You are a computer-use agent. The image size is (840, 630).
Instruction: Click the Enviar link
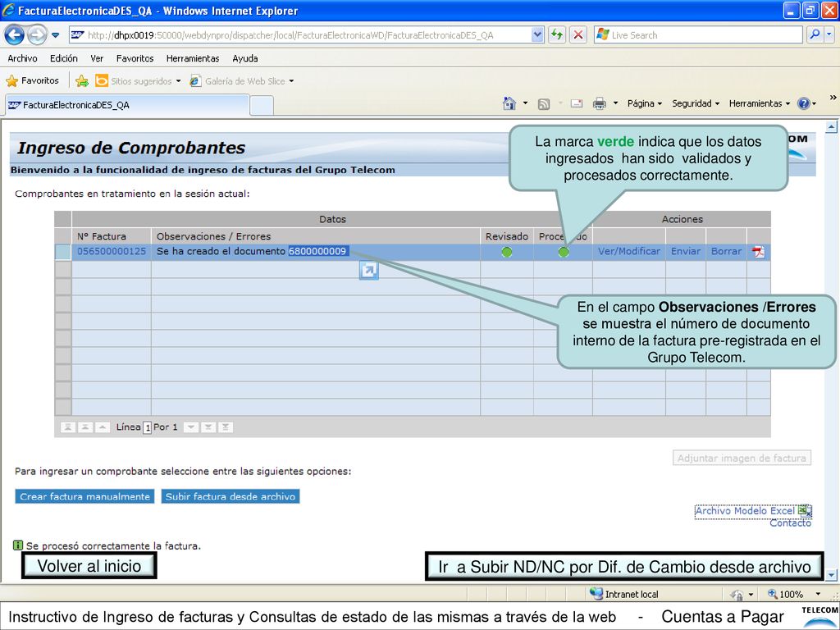point(686,251)
